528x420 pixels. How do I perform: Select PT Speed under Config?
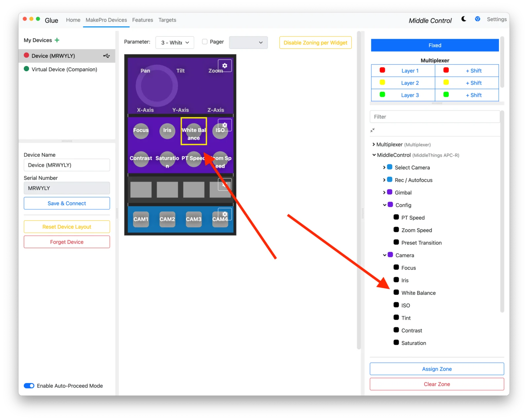coord(413,218)
